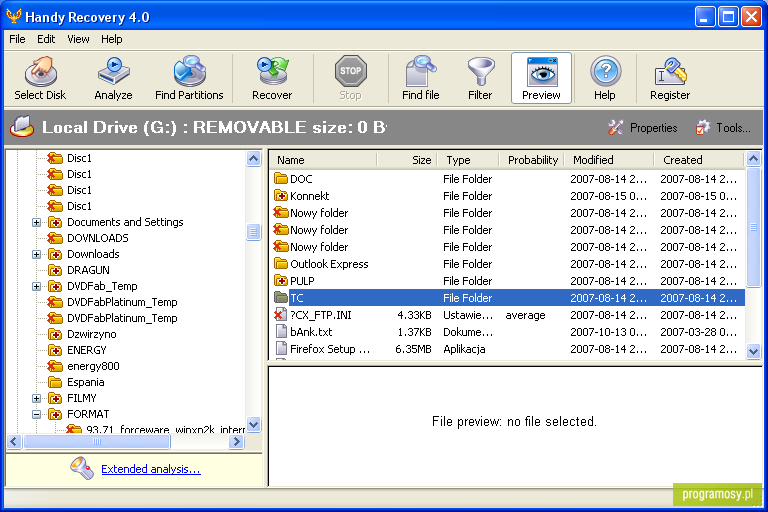The width and height of the screenshot is (768, 512).
Task: Click the Downloads folder icon in tree
Action: 55,254
